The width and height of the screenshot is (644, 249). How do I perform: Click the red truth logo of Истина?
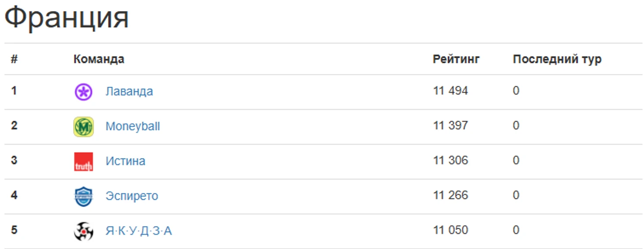point(83,161)
